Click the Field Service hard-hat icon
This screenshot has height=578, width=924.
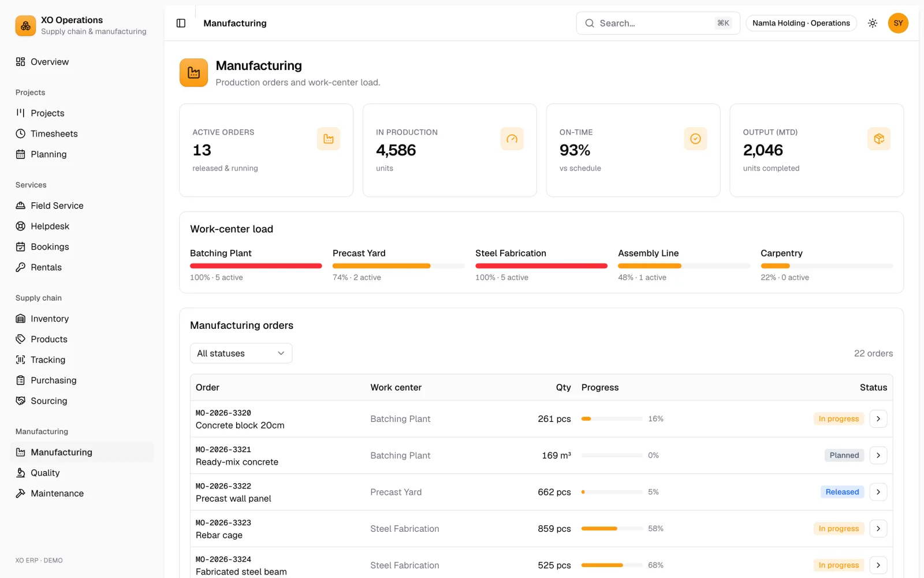pyautogui.click(x=21, y=206)
